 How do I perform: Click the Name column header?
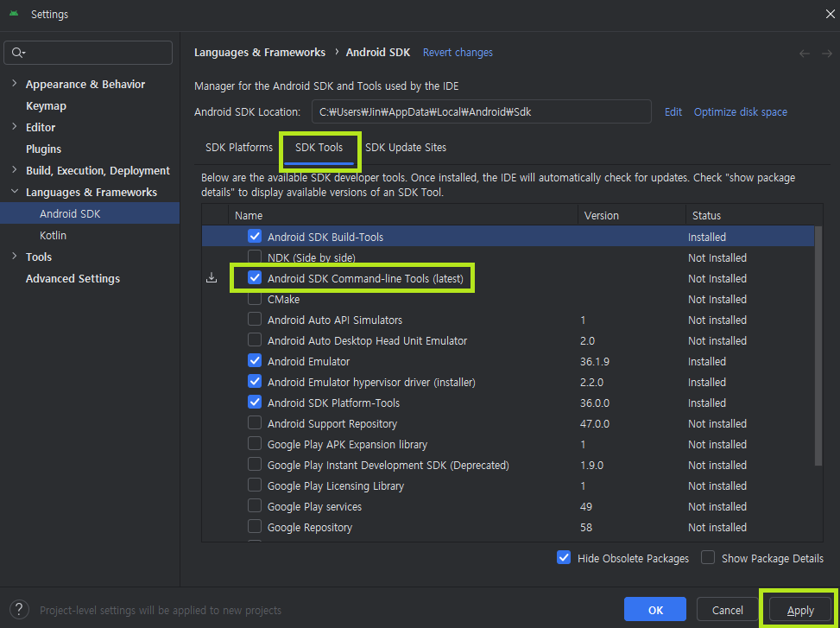pos(249,215)
